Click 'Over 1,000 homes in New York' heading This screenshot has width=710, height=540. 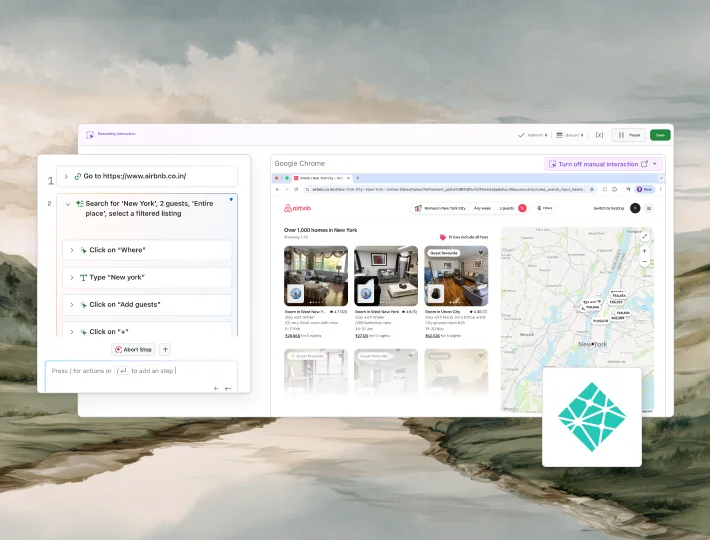point(321,230)
